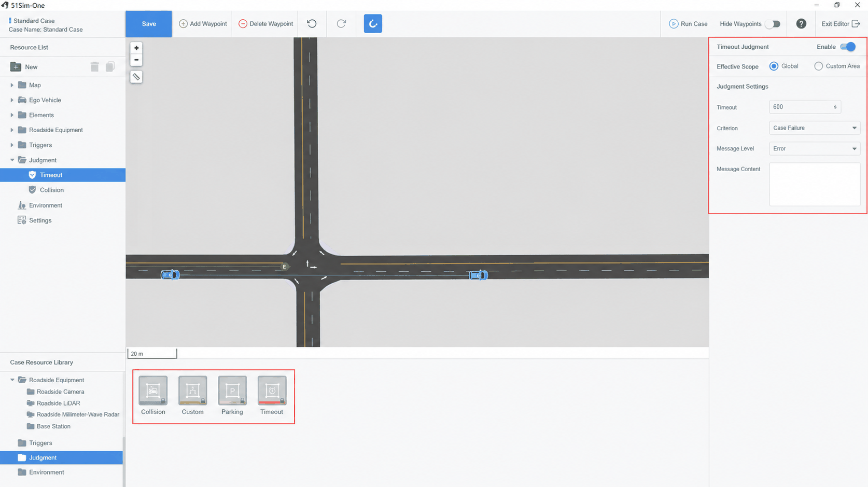Click the undo arrow icon
Screen dimensions: 868x487
pos(312,23)
